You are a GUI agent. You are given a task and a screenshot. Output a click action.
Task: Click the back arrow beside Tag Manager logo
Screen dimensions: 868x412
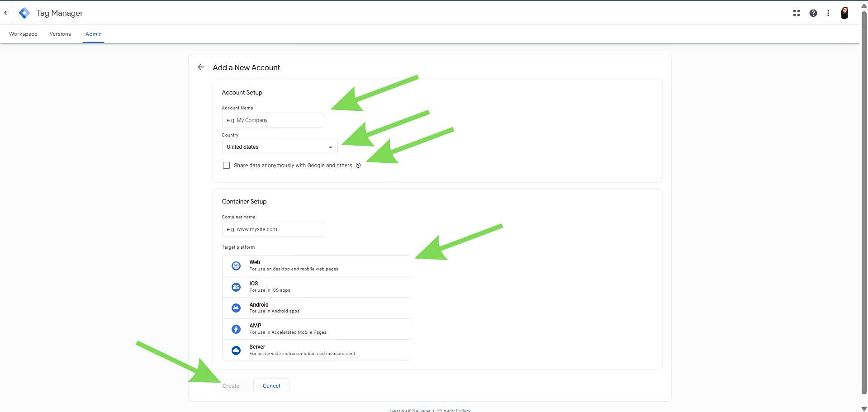(6, 13)
